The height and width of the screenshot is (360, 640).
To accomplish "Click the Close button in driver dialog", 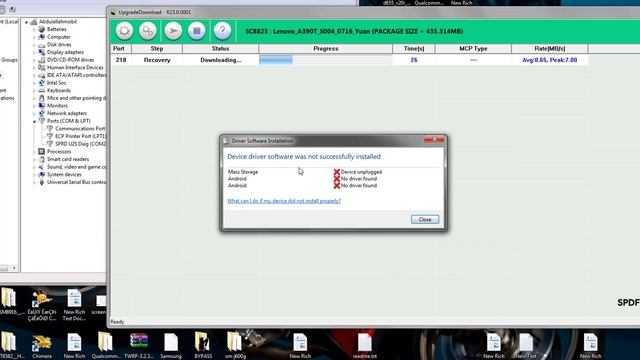I will [425, 219].
